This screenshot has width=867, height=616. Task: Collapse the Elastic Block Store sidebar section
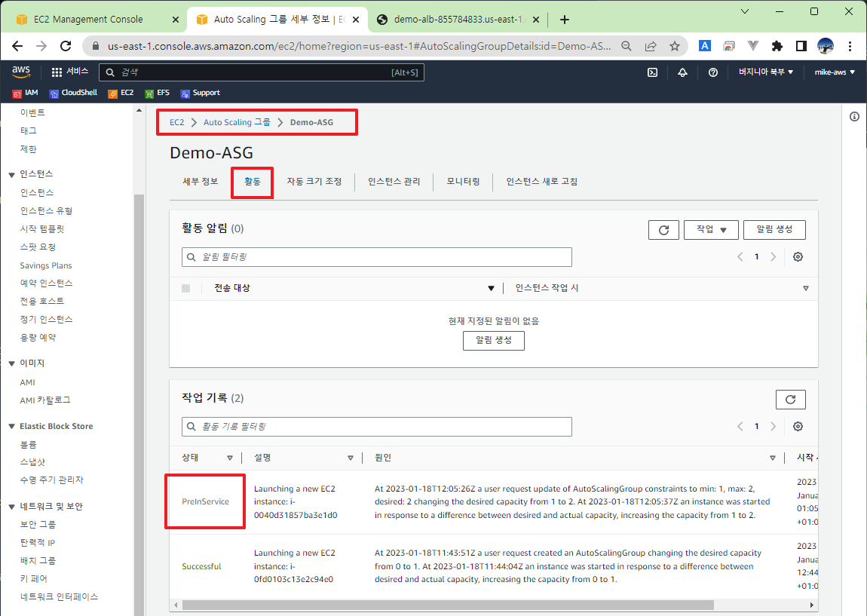11,426
